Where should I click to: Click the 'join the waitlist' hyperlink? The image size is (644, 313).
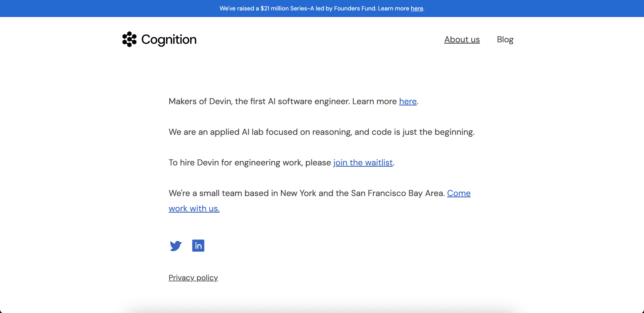tap(362, 162)
